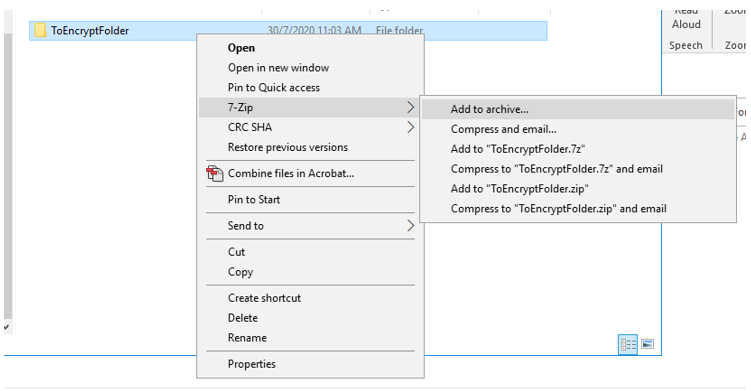Select Pin to Start
This screenshot has width=751, height=391.
[x=310, y=199]
